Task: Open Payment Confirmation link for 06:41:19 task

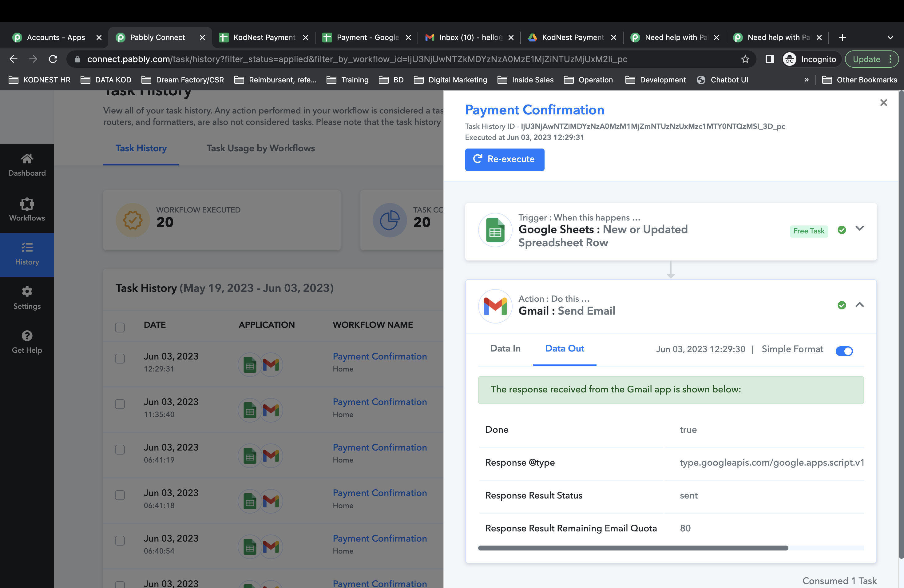Action: 379,447
